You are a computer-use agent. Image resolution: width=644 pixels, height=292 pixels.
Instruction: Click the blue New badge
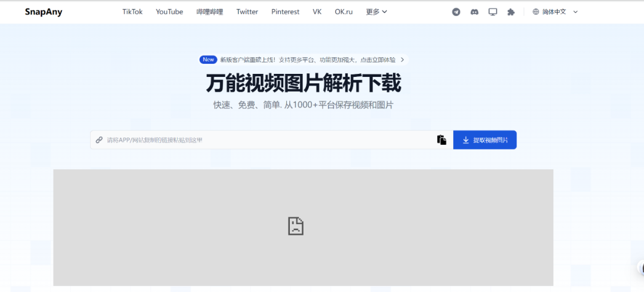point(208,60)
